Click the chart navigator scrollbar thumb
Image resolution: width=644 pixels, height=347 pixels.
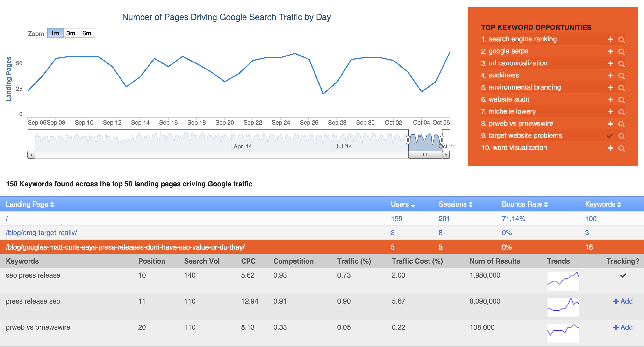tap(425, 155)
